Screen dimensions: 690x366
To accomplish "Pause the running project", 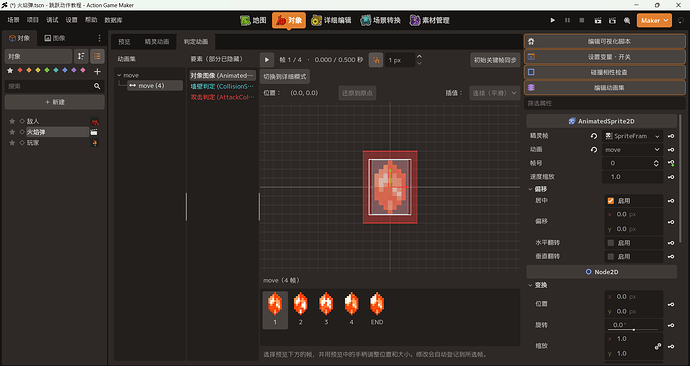I will [567, 20].
